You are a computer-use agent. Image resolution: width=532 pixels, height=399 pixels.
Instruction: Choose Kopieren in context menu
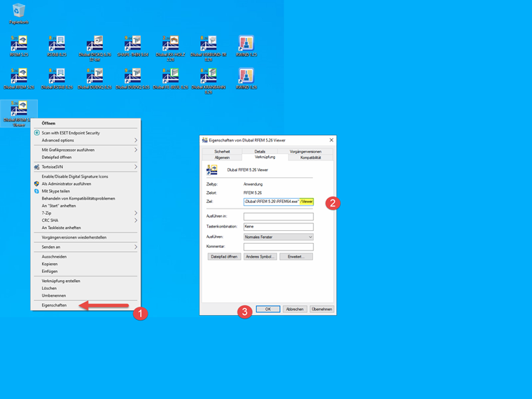[x=85, y=264]
